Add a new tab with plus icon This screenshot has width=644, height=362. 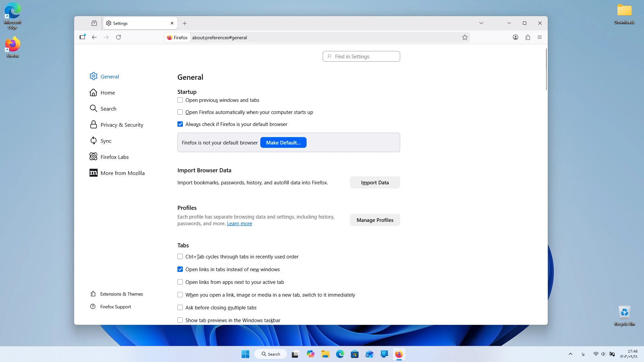tap(184, 23)
